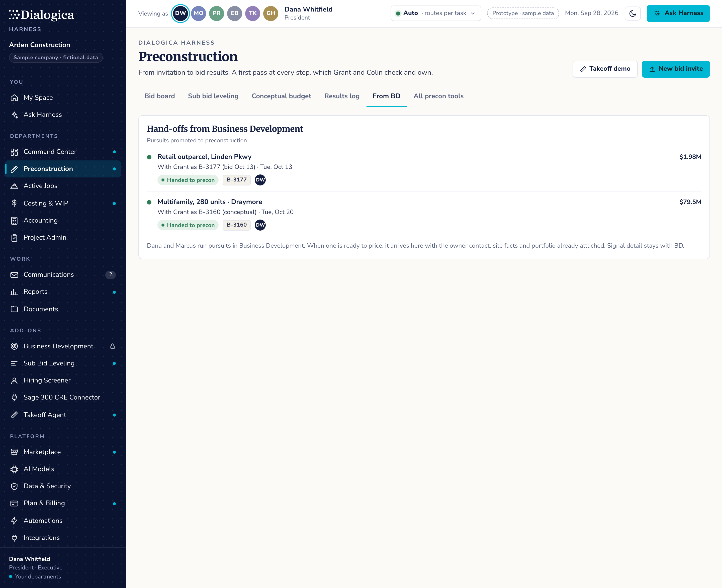Open Automations lightning icon

click(14, 521)
